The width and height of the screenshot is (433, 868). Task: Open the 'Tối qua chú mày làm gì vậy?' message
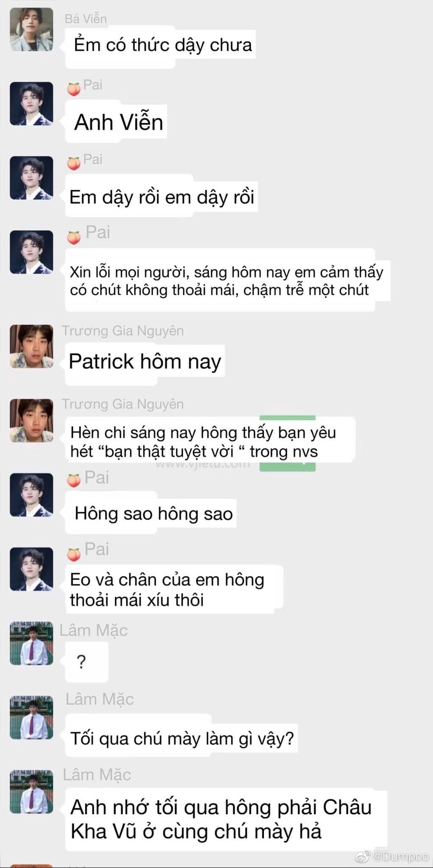(x=181, y=739)
